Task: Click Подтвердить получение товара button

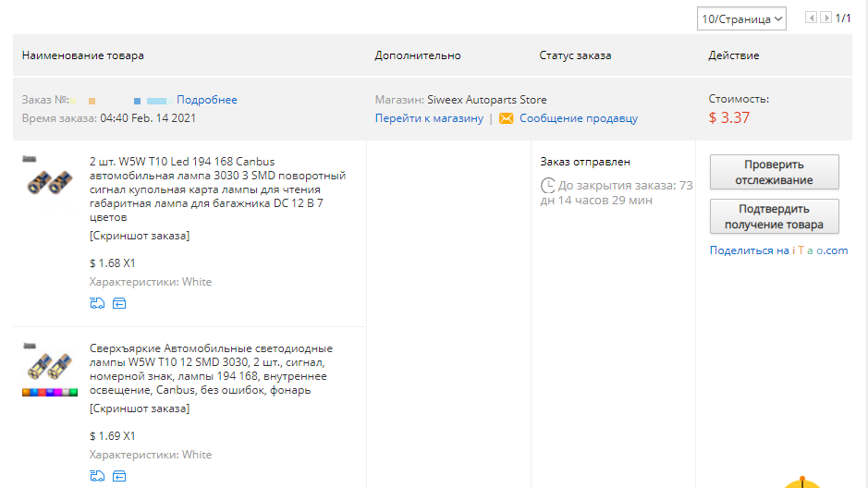Action: tap(774, 216)
